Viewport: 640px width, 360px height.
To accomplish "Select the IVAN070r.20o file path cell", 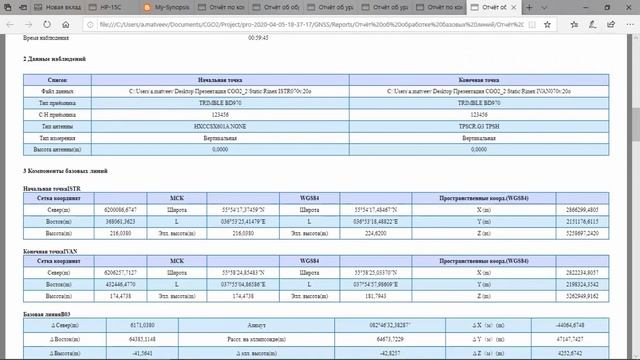I will [x=479, y=91].
